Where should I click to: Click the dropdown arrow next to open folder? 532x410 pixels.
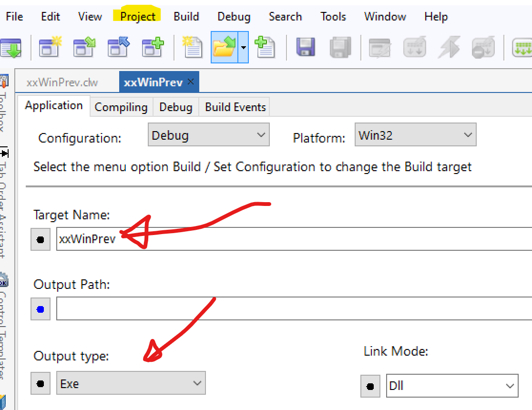click(x=244, y=47)
